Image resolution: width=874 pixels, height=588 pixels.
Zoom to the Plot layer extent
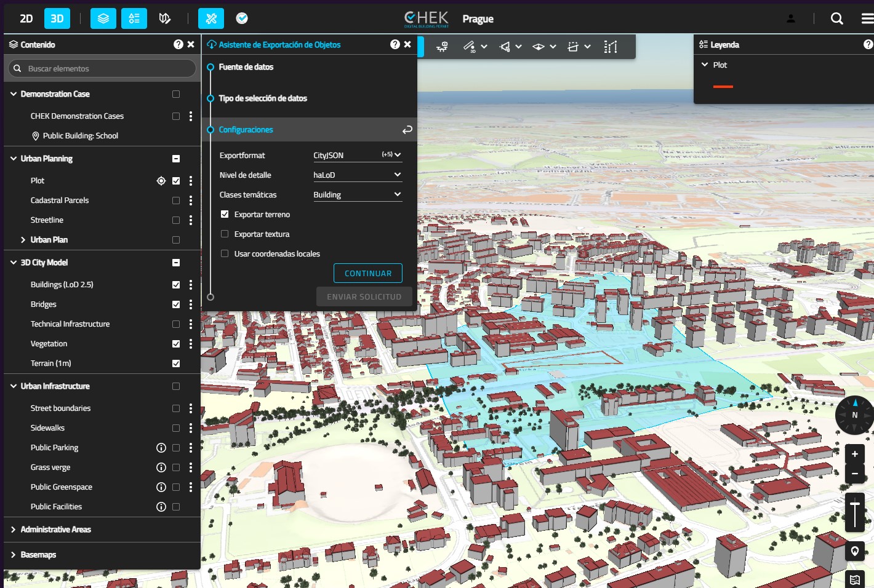coord(161,181)
